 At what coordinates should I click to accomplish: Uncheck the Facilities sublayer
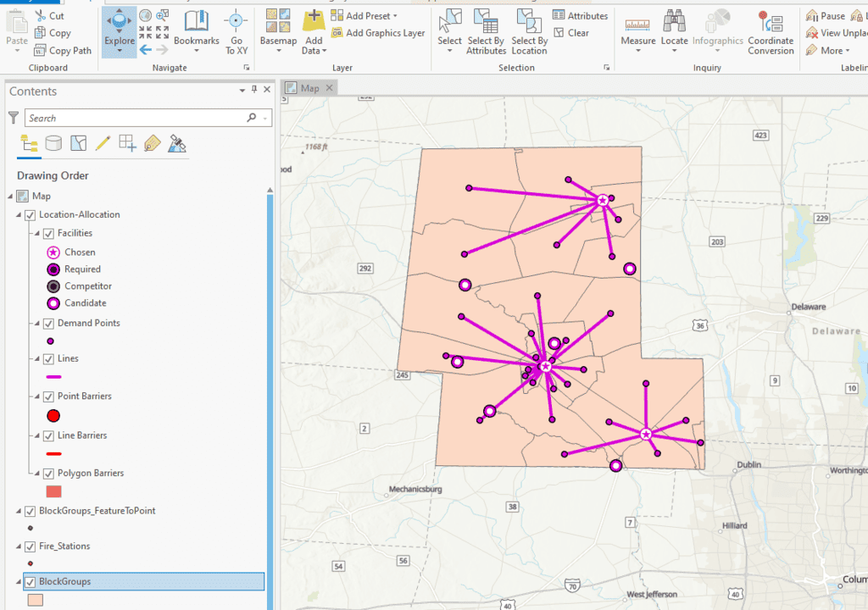48,234
